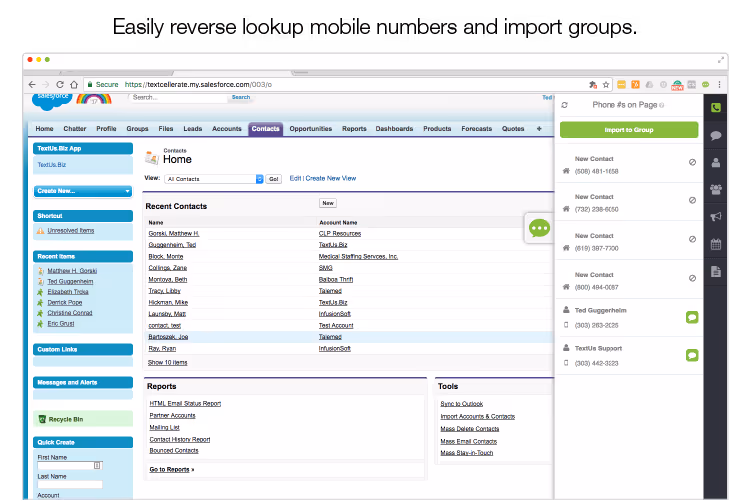751x501 pixels.
Task: Open the Dashboards tab
Action: [x=394, y=129]
